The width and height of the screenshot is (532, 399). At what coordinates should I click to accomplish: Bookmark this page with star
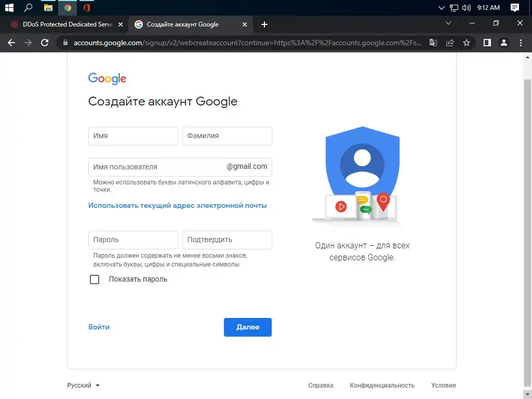(467, 43)
